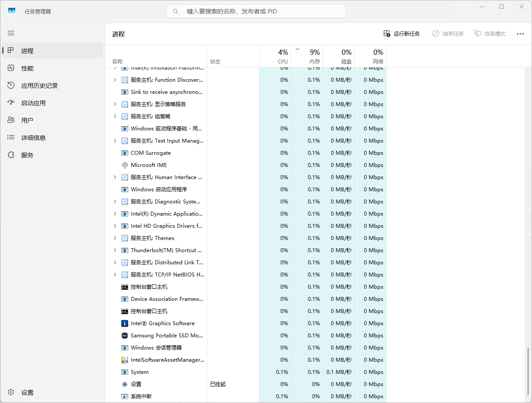Click the Windows 会话管理器 process icon
Screen dimensions: 532x403
point(125,348)
